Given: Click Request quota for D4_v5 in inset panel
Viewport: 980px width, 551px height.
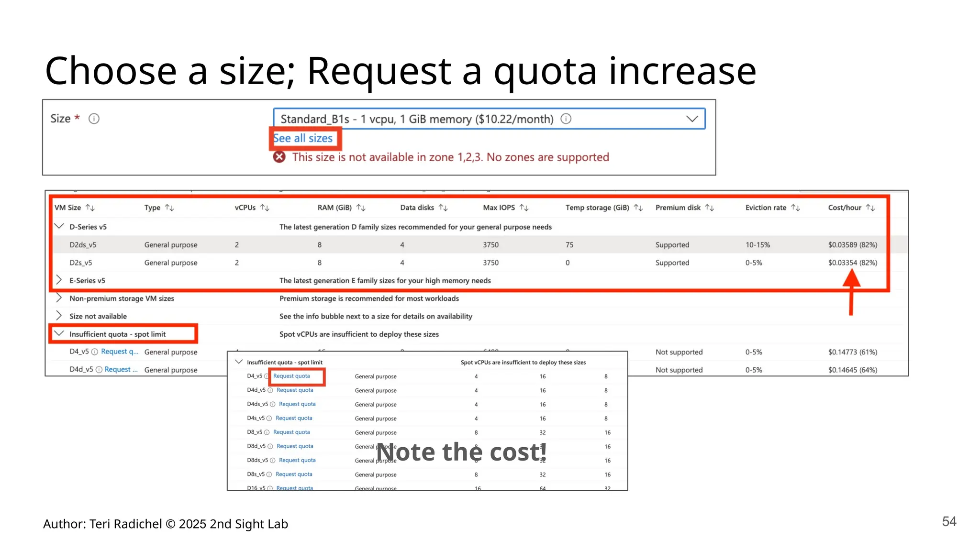Looking at the screenshot, I should click(x=291, y=376).
